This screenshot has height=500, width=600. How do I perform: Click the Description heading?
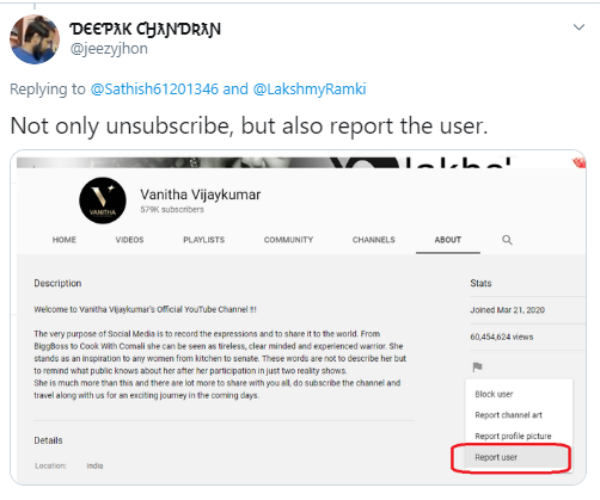(x=58, y=283)
